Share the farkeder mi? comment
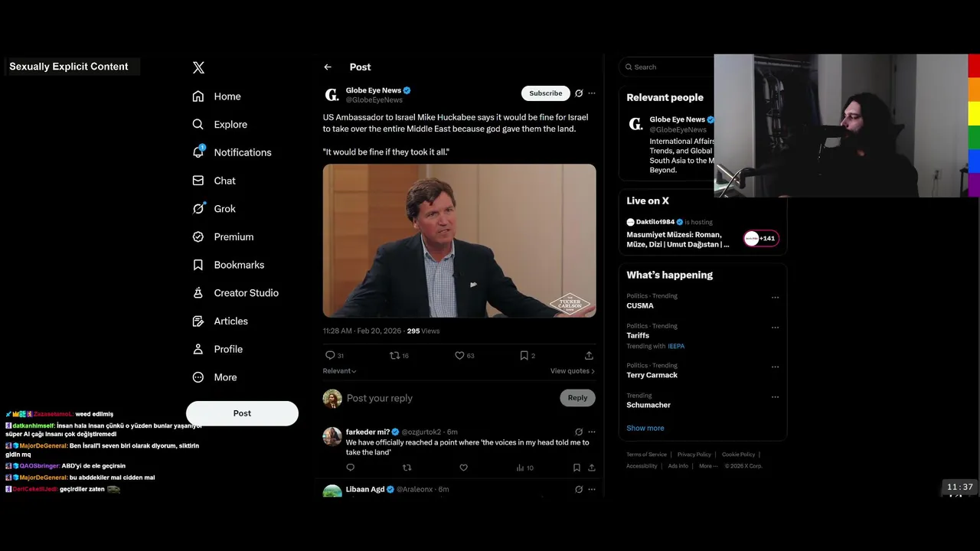The height and width of the screenshot is (551, 980). 591,468
